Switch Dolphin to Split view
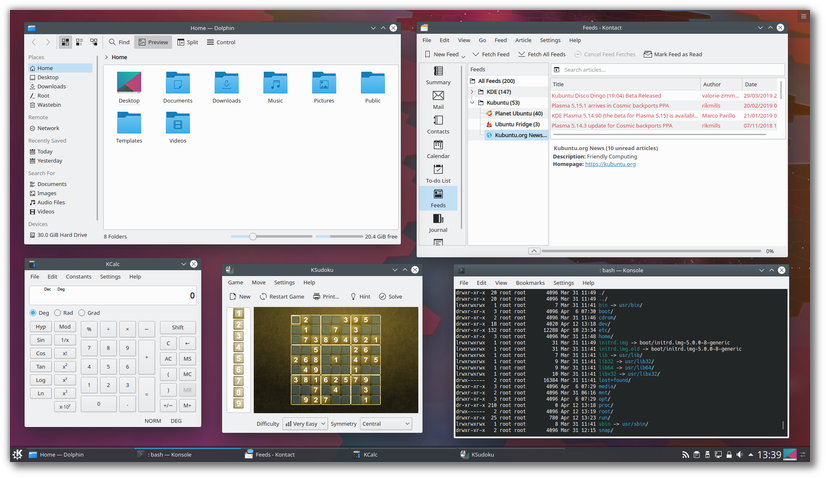826x478 pixels. tap(187, 42)
